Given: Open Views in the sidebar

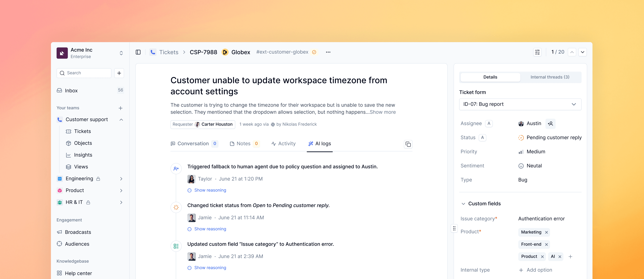Looking at the screenshot, I should (81, 167).
